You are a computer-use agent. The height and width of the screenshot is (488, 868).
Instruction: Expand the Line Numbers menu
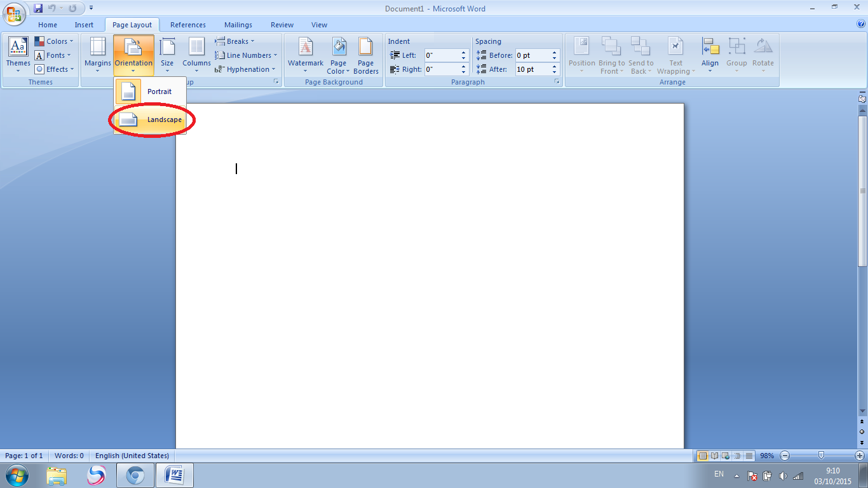click(247, 55)
